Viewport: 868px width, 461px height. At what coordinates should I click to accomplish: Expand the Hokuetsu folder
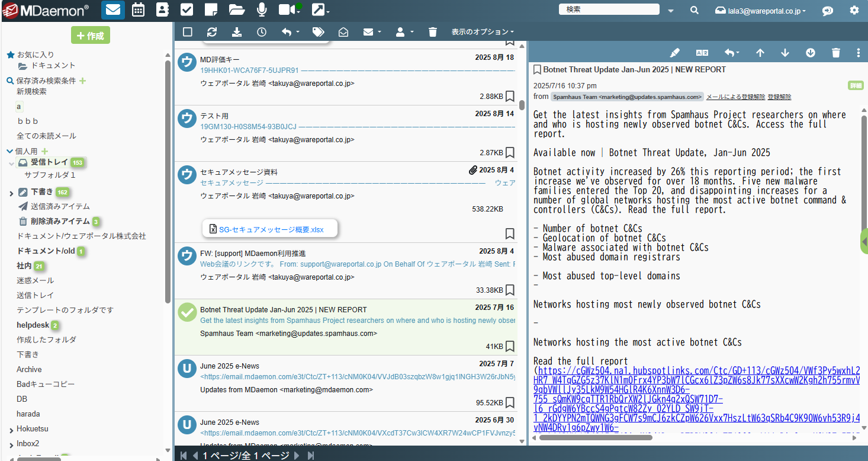[x=11, y=429]
